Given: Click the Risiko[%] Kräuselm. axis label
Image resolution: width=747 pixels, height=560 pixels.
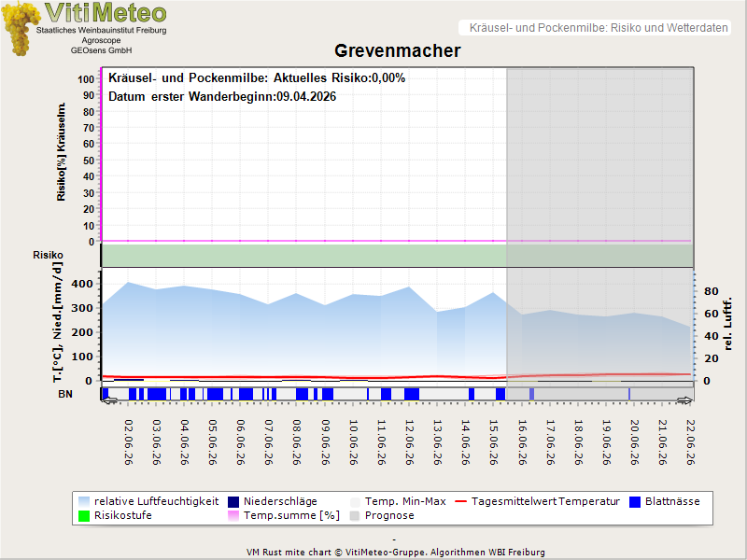Looking at the screenshot, I should coord(61,152).
